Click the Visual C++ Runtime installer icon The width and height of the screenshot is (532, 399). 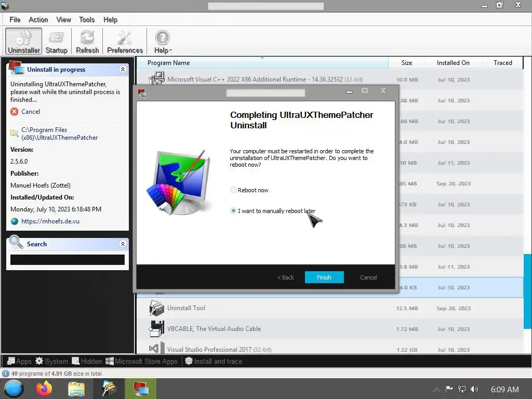pos(156,78)
